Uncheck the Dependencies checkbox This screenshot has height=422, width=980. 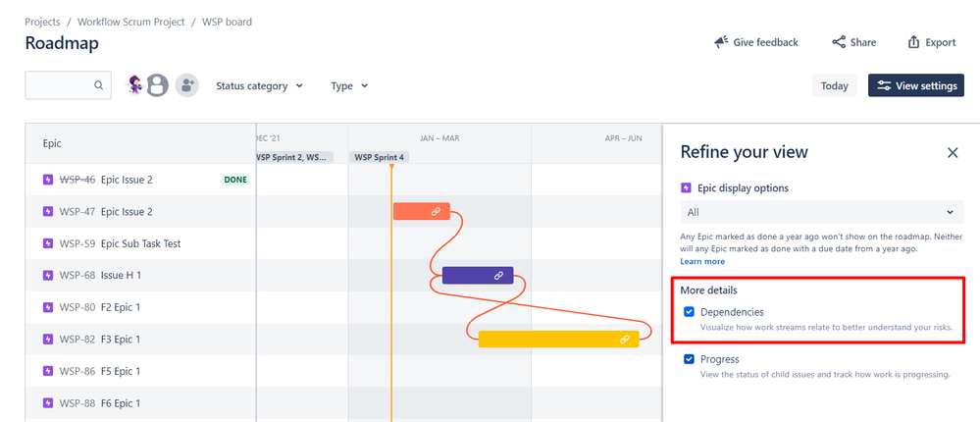click(689, 311)
